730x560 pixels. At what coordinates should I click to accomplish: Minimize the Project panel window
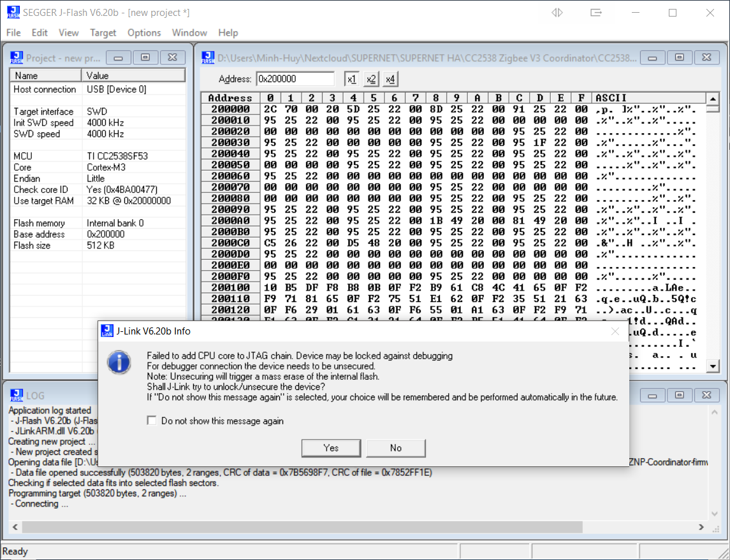118,58
